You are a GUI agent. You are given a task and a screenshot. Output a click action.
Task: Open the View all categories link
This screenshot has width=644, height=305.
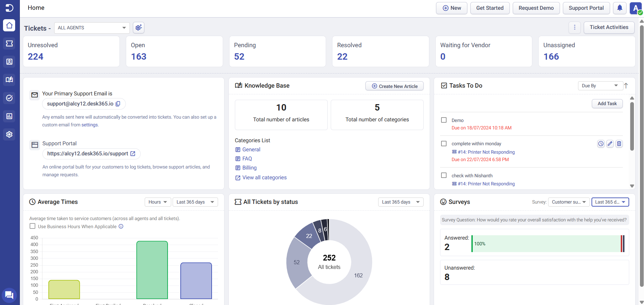pos(264,178)
